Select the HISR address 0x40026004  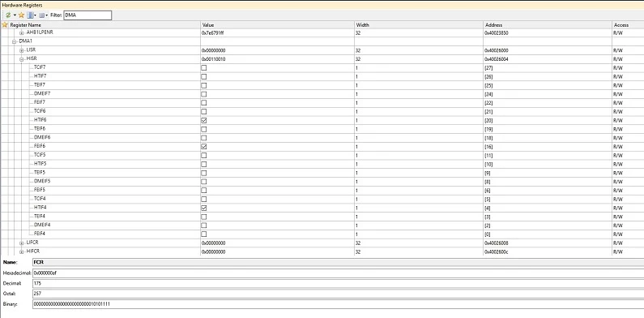click(x=497, y=59)
